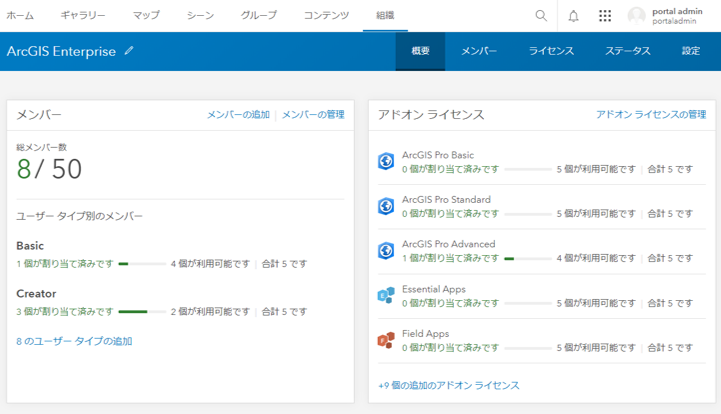The height and width of the screenshot is (414, 721).
Task: Click the Creator user type progress bar
Action: click(142, 312)
